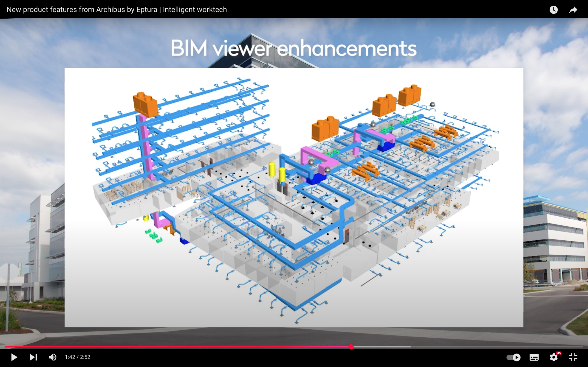Open the Share arrow icon
This screenshot has height=367, width=588.
click(x=573, y=10)
